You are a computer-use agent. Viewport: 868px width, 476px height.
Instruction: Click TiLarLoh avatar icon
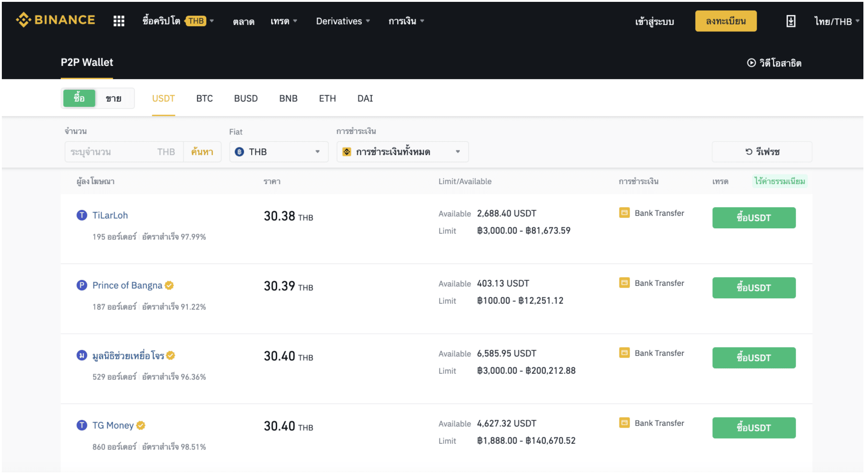81,215
